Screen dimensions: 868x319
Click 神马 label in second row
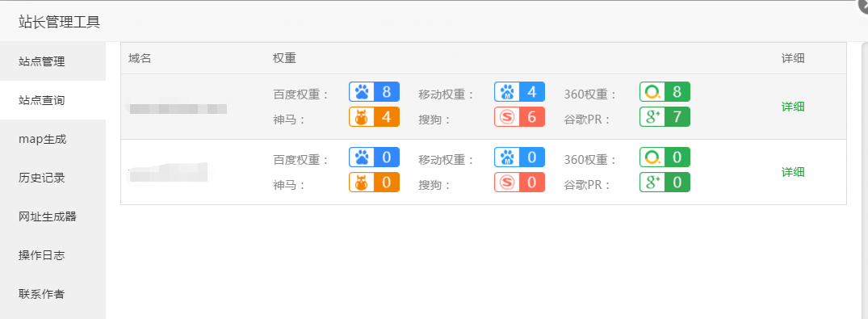coord(290,185)
